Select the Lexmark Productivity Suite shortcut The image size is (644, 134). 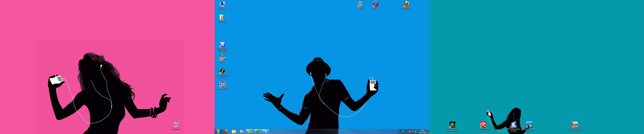pyautogui.click(x=575, y=126)
